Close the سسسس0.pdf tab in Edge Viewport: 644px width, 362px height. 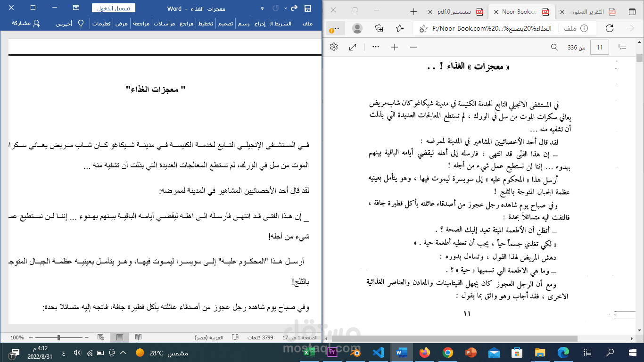point(429,12)
